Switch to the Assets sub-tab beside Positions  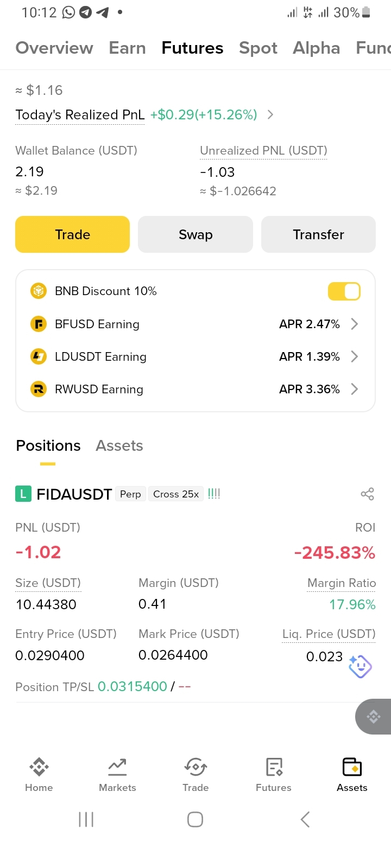click(119, 445)
